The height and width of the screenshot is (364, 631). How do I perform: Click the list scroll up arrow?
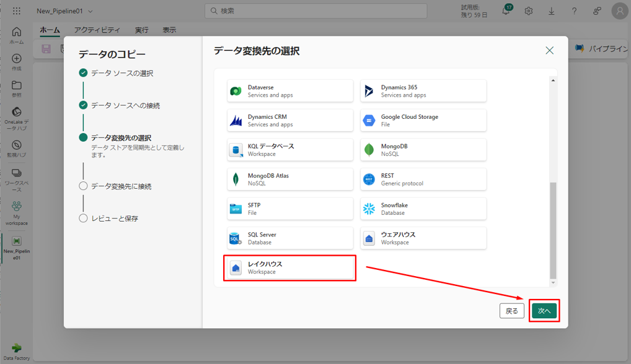(553, 80)
